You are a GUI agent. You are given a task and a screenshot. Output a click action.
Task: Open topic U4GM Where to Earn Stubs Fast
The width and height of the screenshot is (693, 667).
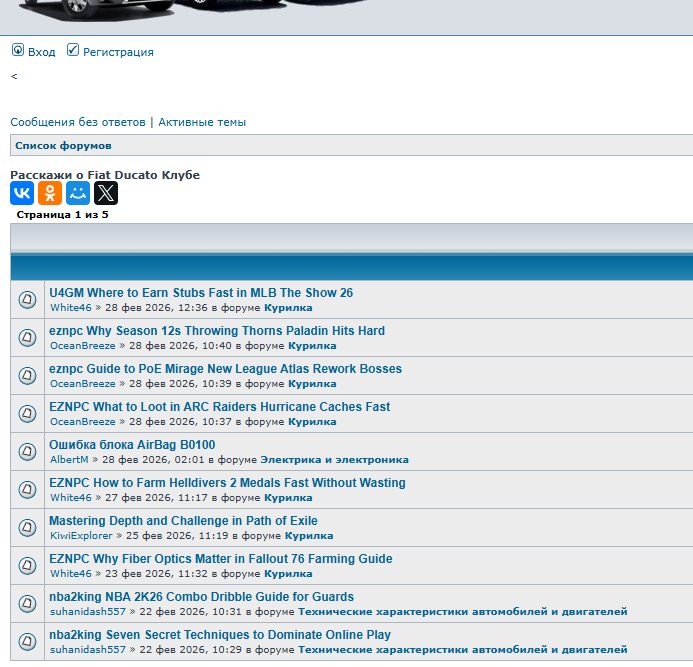pyautogui.click(x=201, y=293)
